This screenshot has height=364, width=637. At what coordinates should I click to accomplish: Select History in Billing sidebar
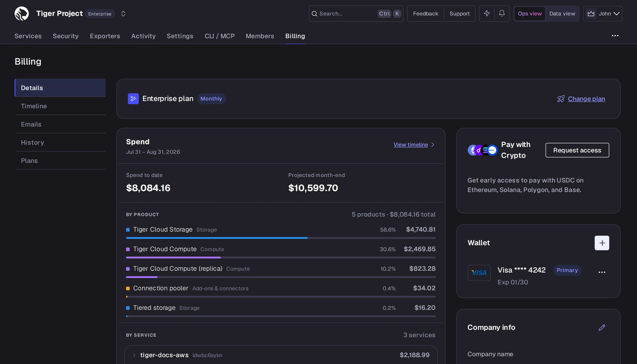pyautogui.click(x=60, y=142)
